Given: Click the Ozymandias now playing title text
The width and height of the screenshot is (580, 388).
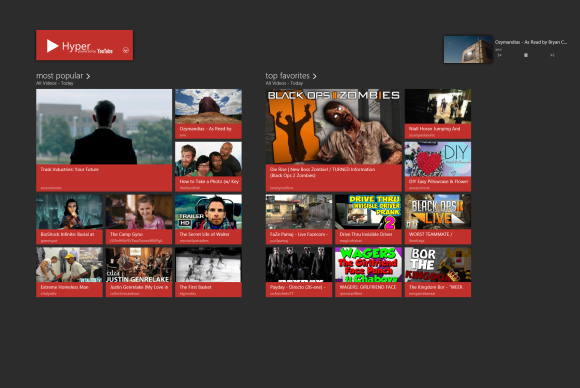Looking at the screenshot, I should point(531,42).
